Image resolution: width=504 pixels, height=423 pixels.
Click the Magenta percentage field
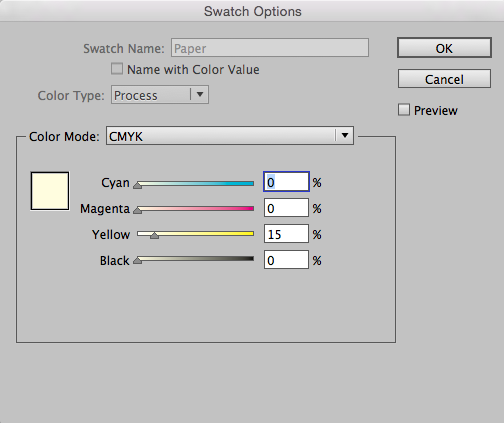[286, 208]
